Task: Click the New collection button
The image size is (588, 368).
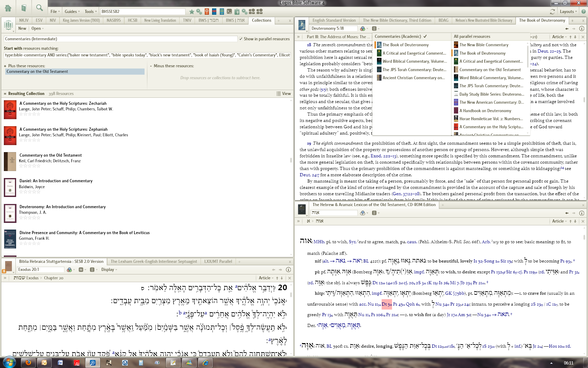Action: click(22, 28)
